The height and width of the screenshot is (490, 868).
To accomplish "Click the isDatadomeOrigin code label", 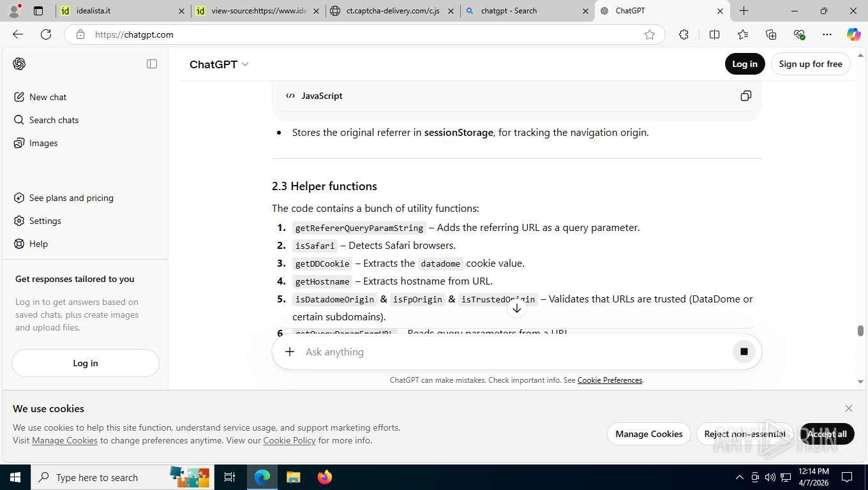I will point(334,299).
